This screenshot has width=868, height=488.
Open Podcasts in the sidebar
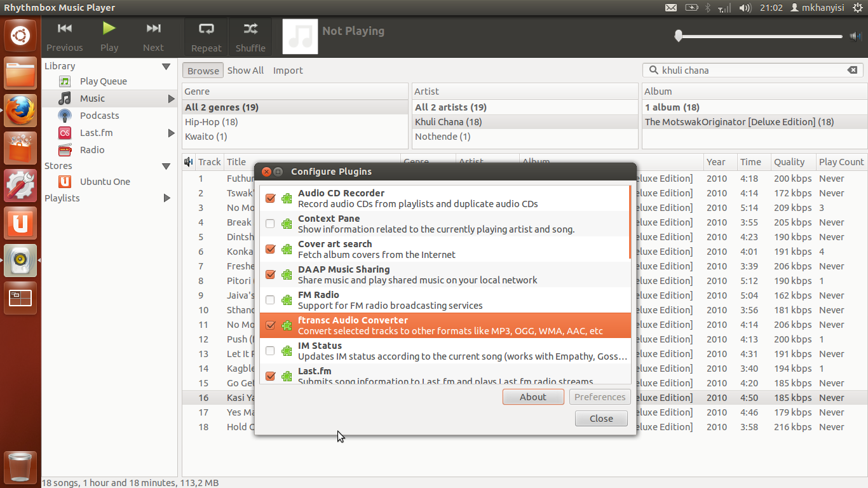click(99, 116)
